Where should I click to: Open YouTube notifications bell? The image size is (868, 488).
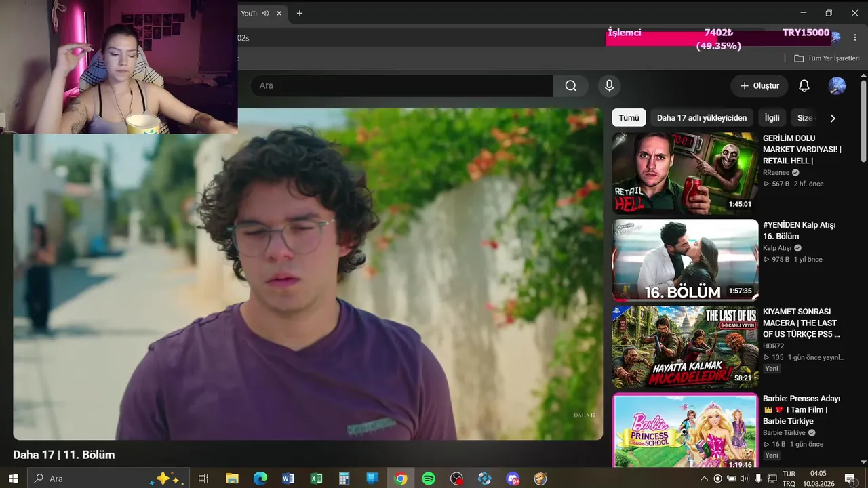(x=804, y=86)
